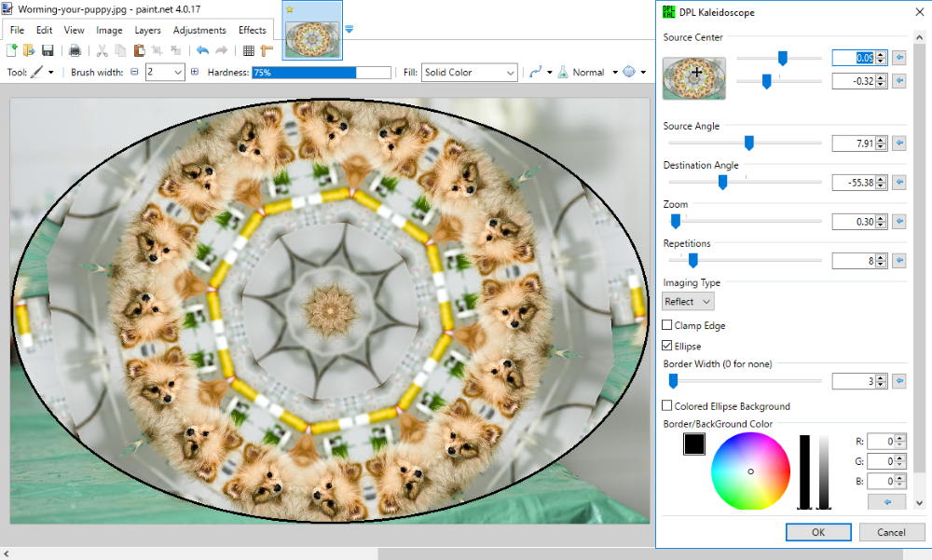Screen dimensions: 932x560
Task: Click the Hardness 75% bar
Action: 322,72
